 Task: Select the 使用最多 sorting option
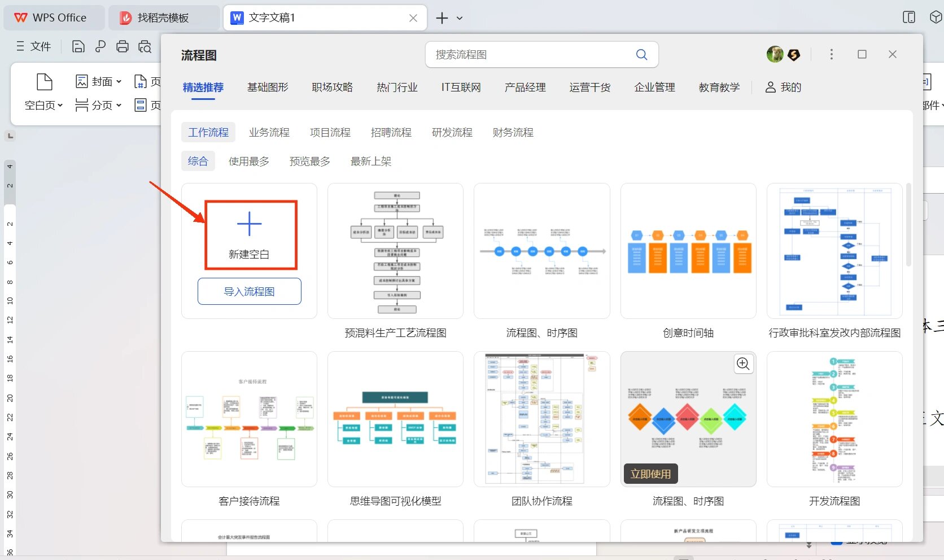(x=249, y=161)
